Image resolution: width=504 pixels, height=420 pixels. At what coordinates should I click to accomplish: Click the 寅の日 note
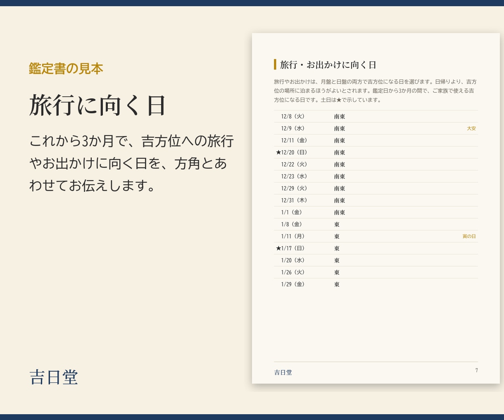tap(469, 236)
